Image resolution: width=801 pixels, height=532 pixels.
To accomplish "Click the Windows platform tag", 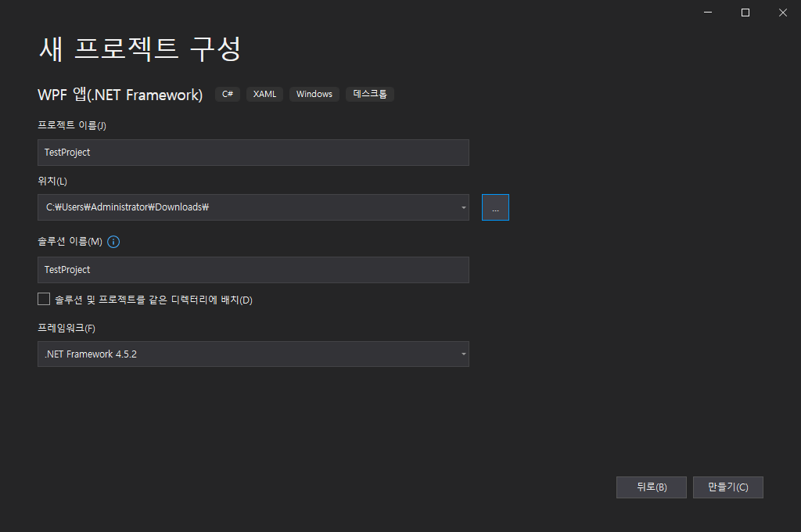I will pyautogui.click(x=314, y=94).
